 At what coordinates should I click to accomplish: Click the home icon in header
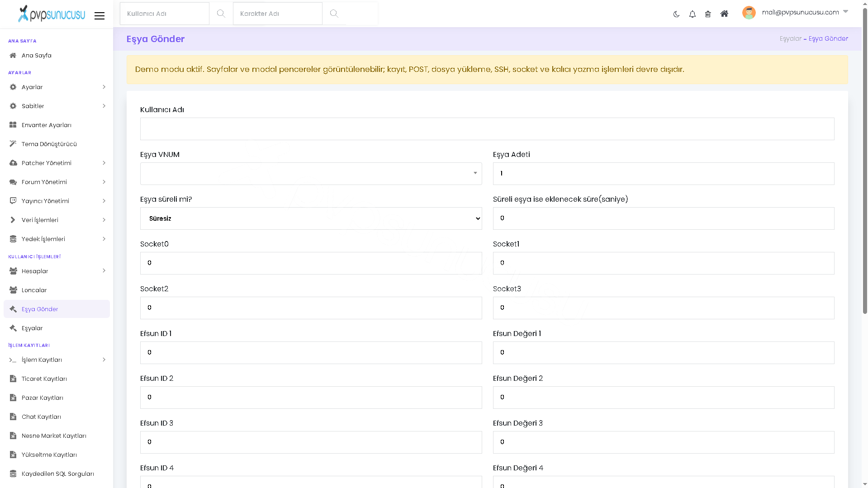(724, 14)
